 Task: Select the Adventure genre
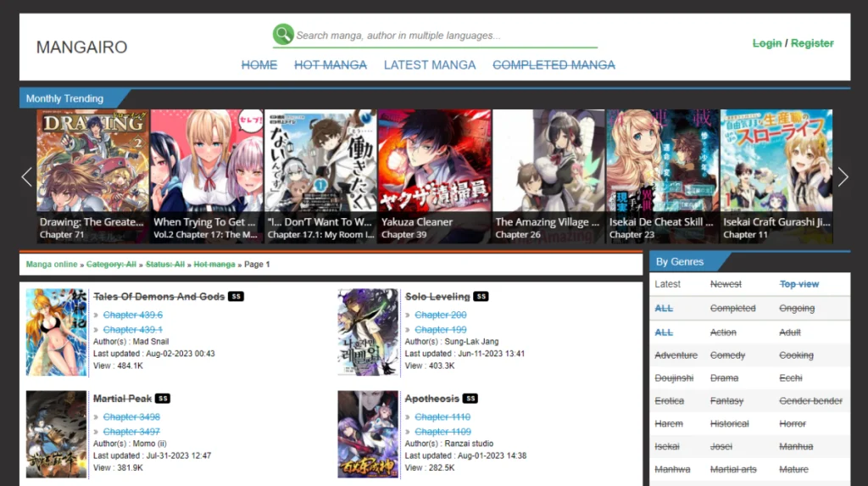(x=676, y=355)
